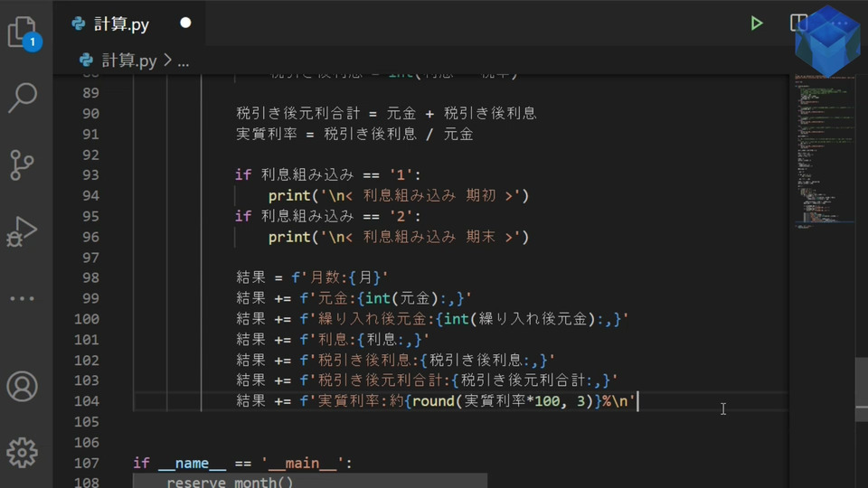
Task: Click empty line 105 in the editor
Action: [459, 422]
